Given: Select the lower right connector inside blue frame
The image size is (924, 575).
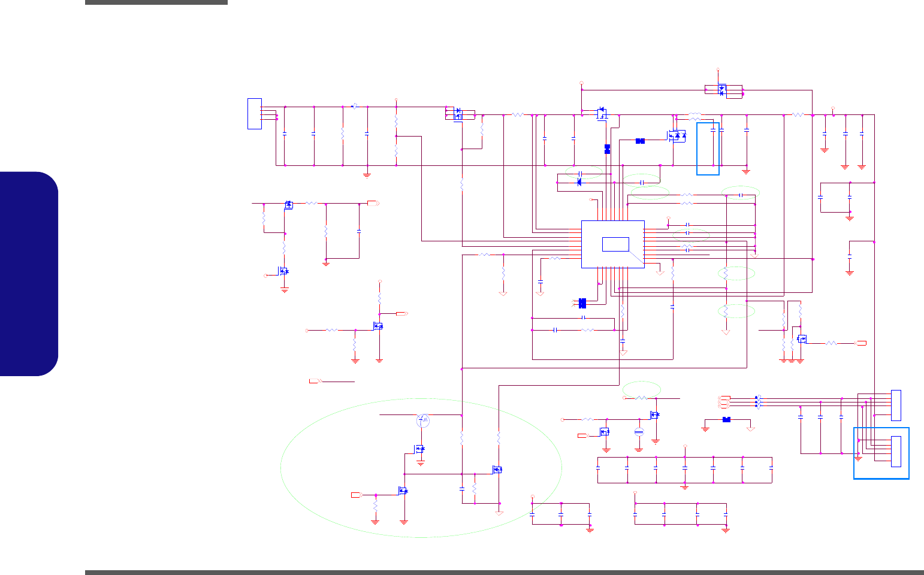Looking at the screenshot, I should [x=896, y=452].
